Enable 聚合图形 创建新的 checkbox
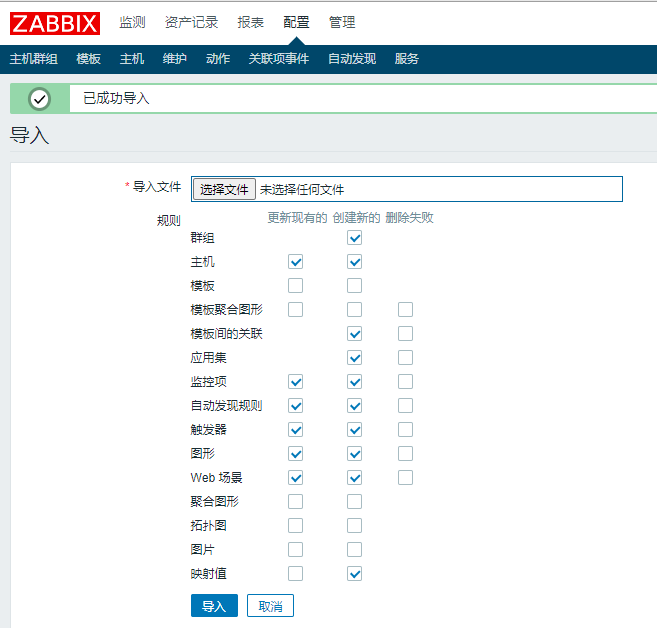657x628 pixels. (x=354, y=501)
